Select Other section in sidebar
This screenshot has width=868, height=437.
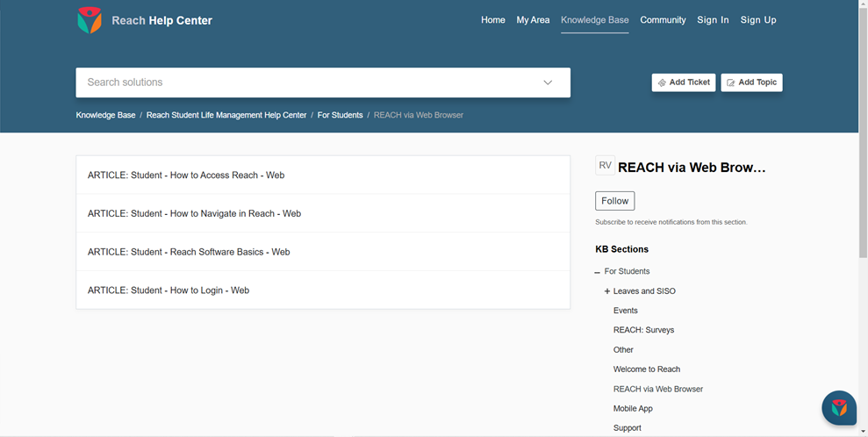coord(623,349)
